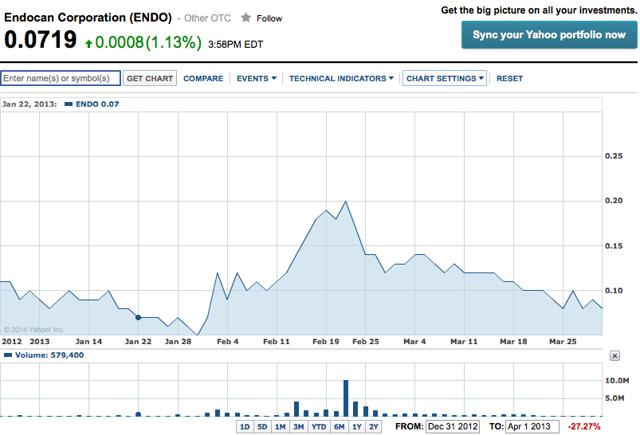Click the Jan 22, 2013: date readout
Screen dimensions: 640x435
coord(29,104)
